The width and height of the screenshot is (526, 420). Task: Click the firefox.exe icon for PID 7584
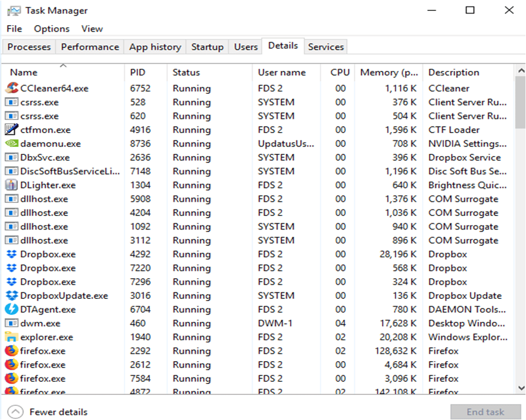click(12, 379)
